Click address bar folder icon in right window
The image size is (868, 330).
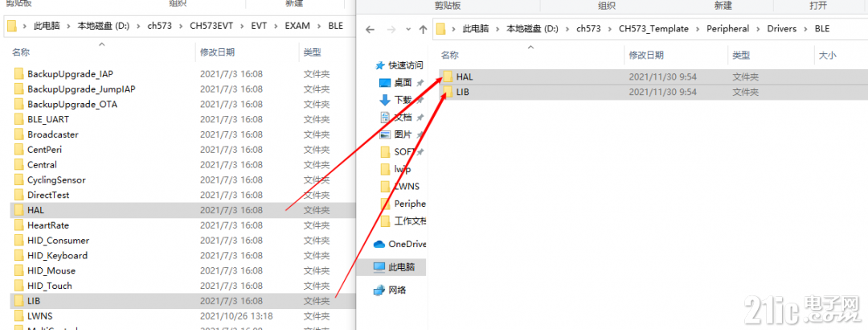(x=441, y=28)
